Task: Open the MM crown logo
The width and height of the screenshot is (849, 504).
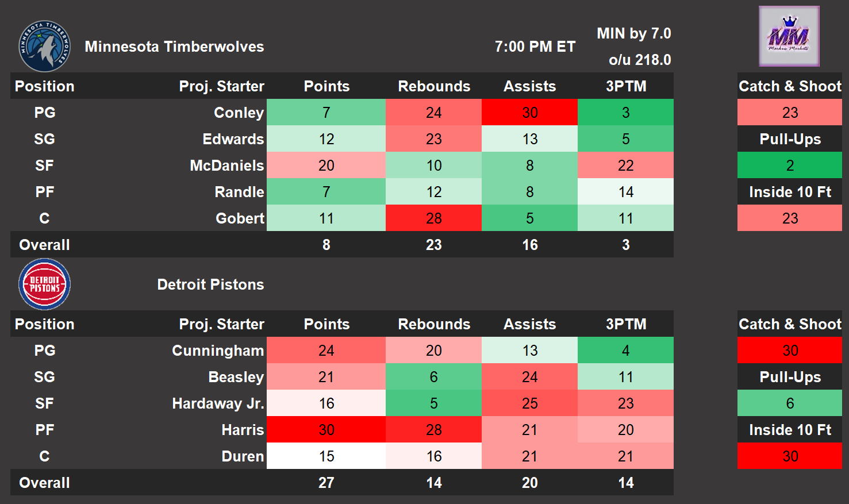Action: tap(789, 36)
